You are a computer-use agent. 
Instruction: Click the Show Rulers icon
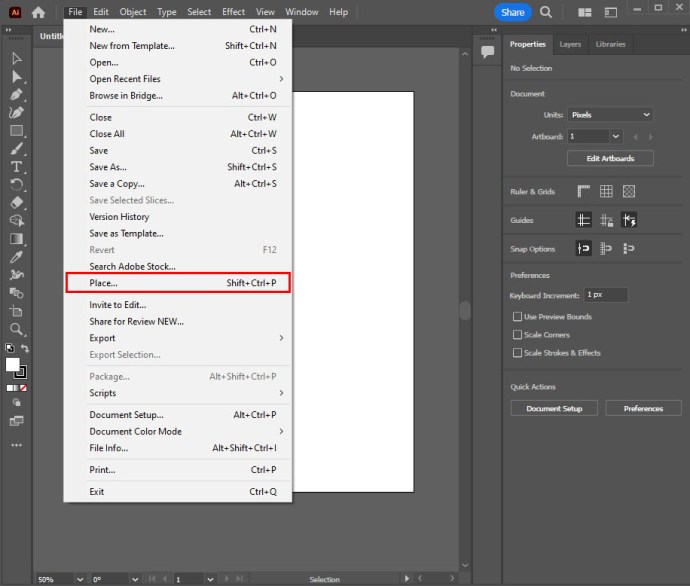(583, 191)
